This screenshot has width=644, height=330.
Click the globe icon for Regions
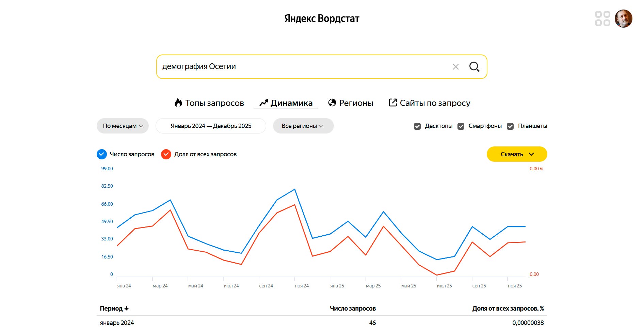332,103
